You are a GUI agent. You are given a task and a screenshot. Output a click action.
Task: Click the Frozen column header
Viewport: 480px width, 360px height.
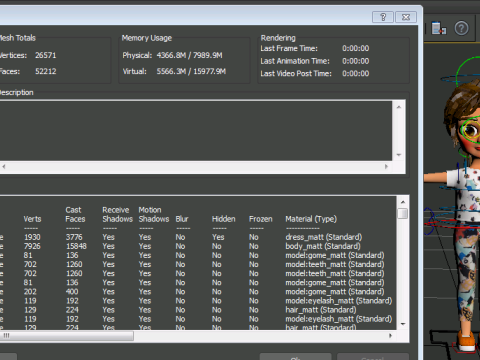point(261,219)
